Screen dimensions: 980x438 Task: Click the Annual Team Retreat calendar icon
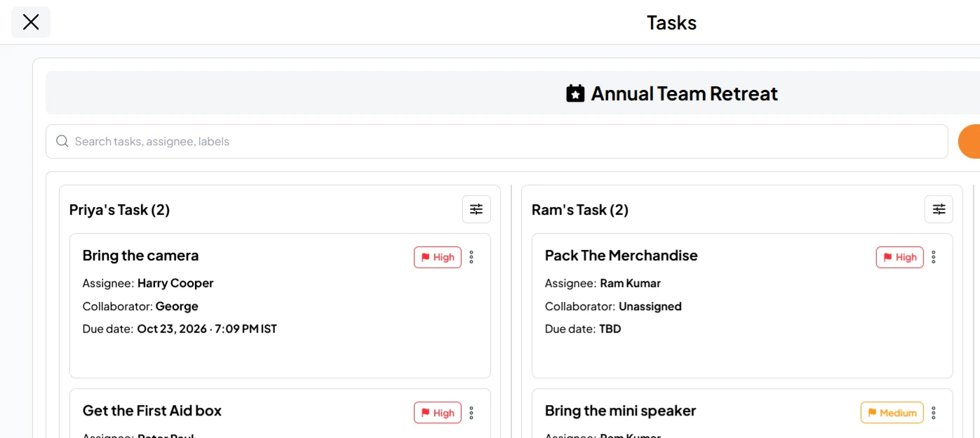click(x=575, y=93)
